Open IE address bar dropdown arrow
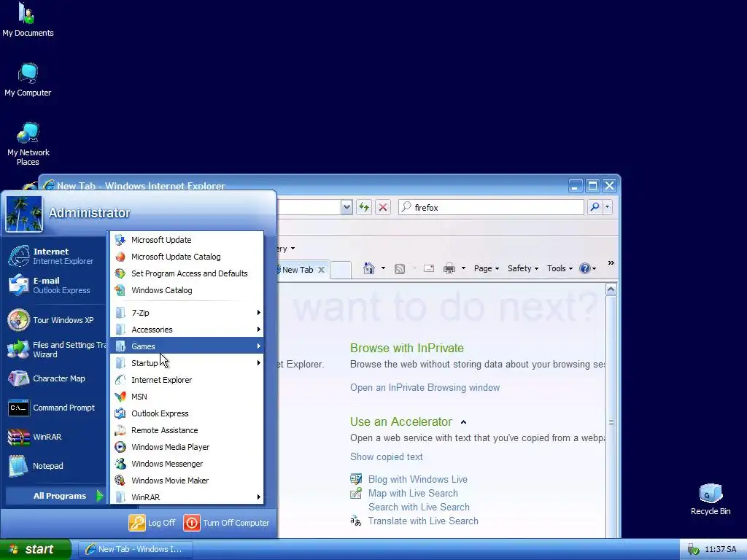 tap(347, 207)
